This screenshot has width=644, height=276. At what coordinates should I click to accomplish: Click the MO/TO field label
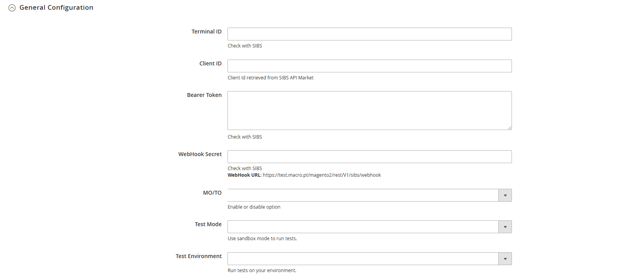coord(212,193)
